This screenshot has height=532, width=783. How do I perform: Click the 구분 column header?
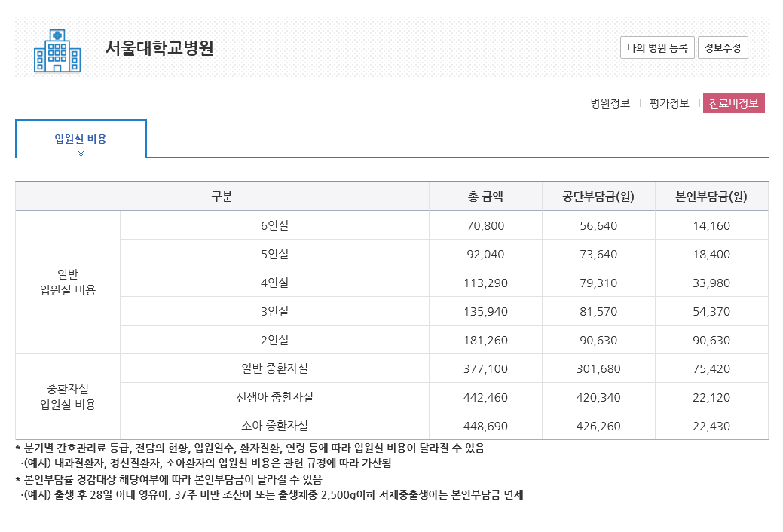[222, 197]
